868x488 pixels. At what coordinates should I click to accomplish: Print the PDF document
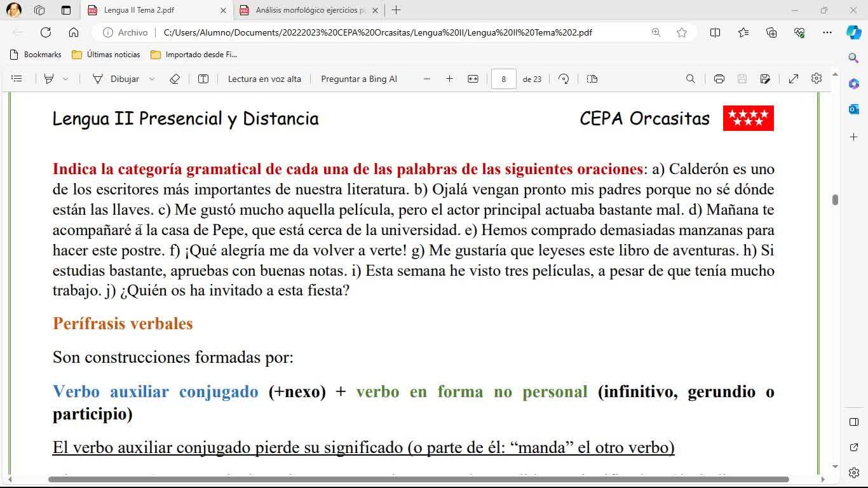(x=719, y=79)
